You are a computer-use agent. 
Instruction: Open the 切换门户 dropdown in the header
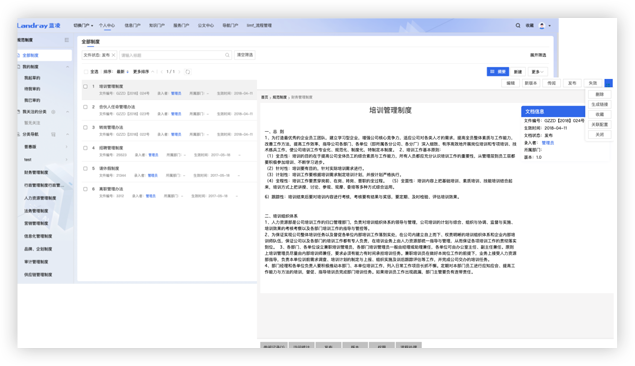[83, 26]
